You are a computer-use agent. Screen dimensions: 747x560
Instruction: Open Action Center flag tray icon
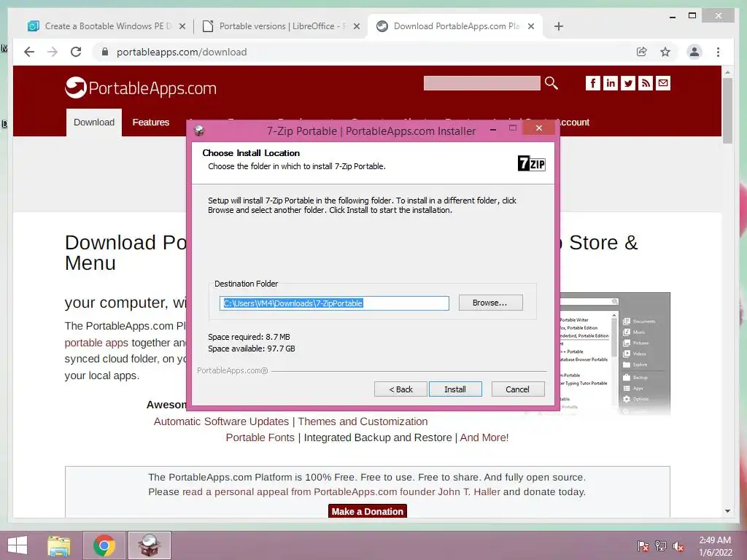coord(643,546)
